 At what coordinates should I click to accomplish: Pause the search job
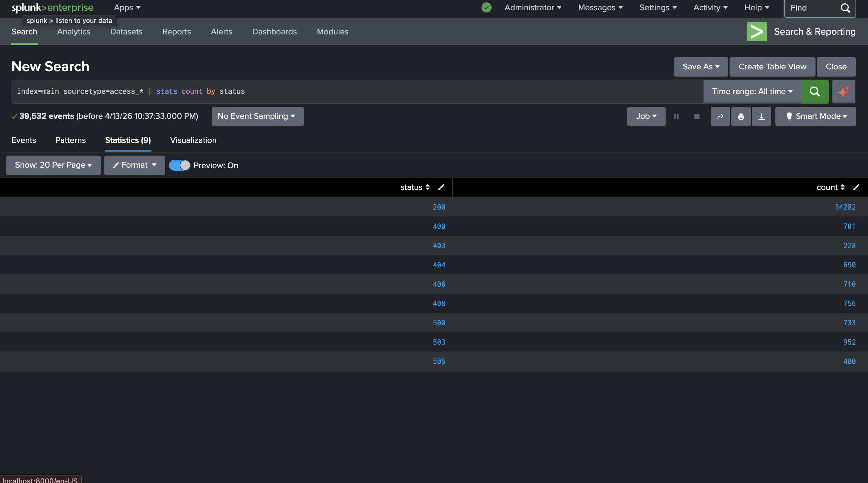pos(676,117)
